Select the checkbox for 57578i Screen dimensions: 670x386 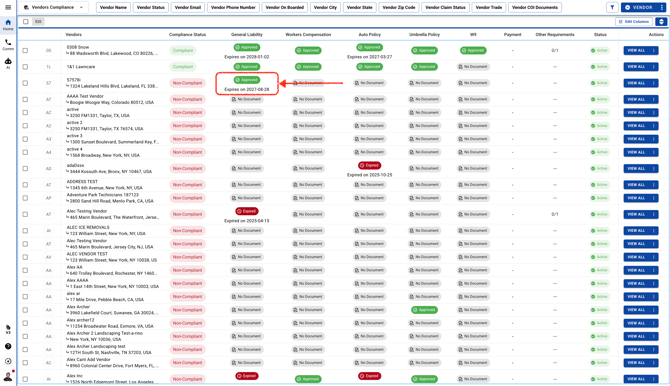25,83
